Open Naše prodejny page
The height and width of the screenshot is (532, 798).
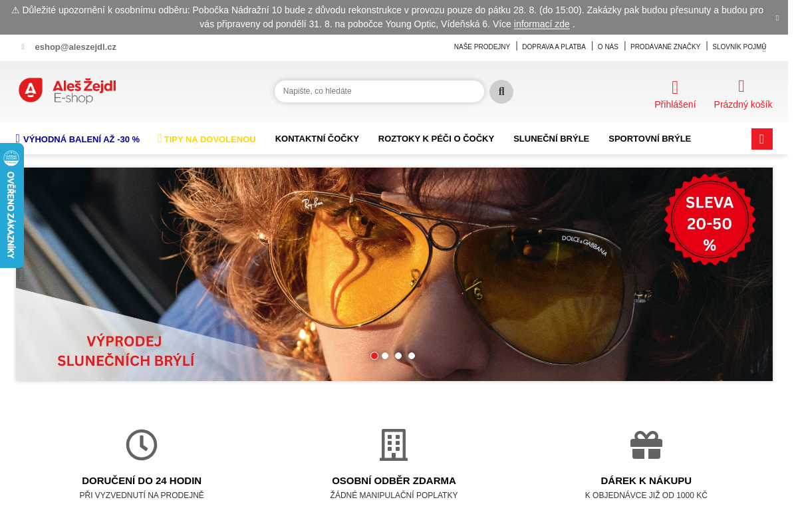482,47
